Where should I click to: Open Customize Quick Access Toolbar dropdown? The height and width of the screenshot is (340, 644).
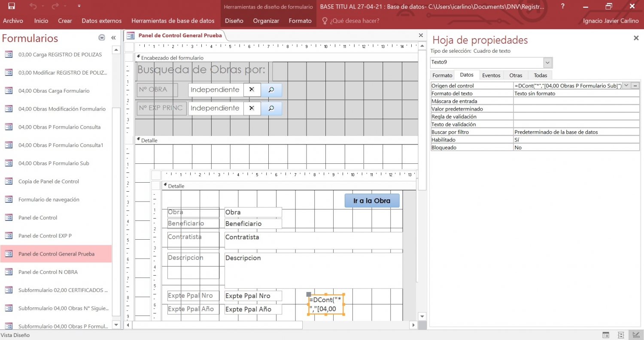click(x=79, y=6)
